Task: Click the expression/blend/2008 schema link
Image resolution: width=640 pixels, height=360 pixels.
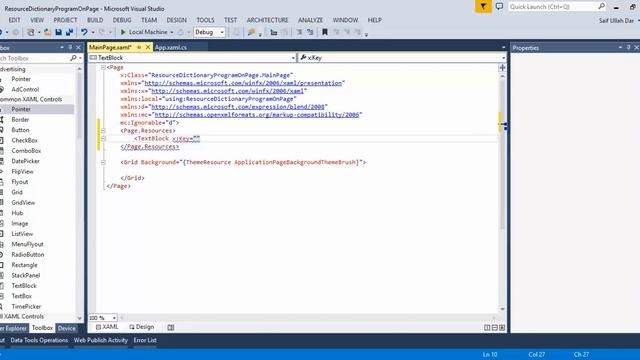Action: [x=238, y=107]
